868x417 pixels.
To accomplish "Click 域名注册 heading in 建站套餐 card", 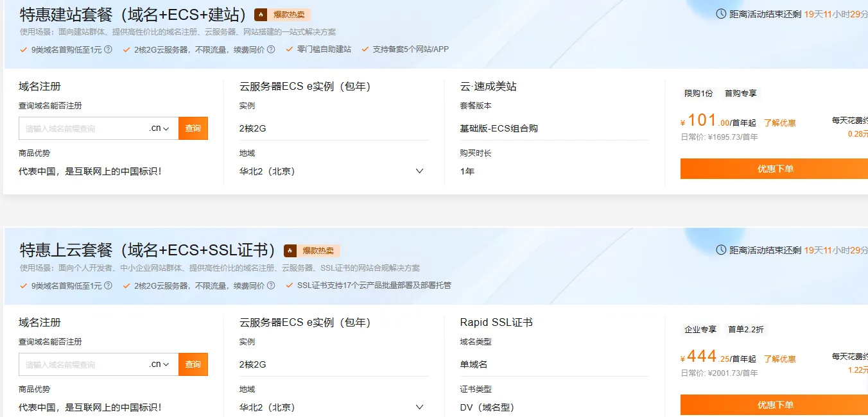I will pyautogui.click(x=40, y=87).
